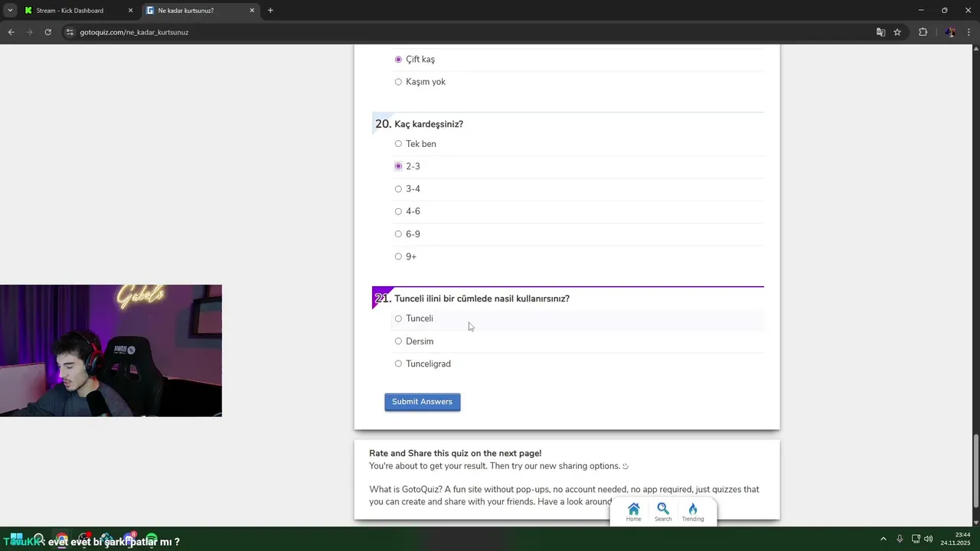Switch to Ne kadar kurtsunuz tab

point(199,11)
